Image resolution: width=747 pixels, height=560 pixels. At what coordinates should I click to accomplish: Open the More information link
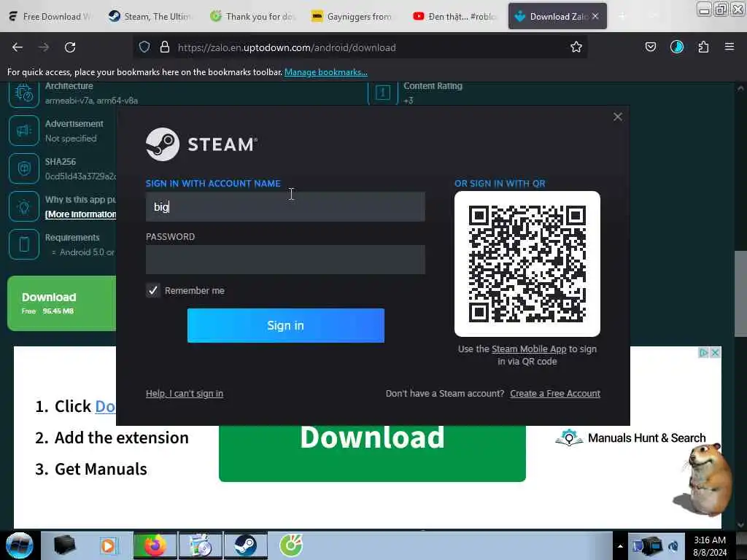80,214
